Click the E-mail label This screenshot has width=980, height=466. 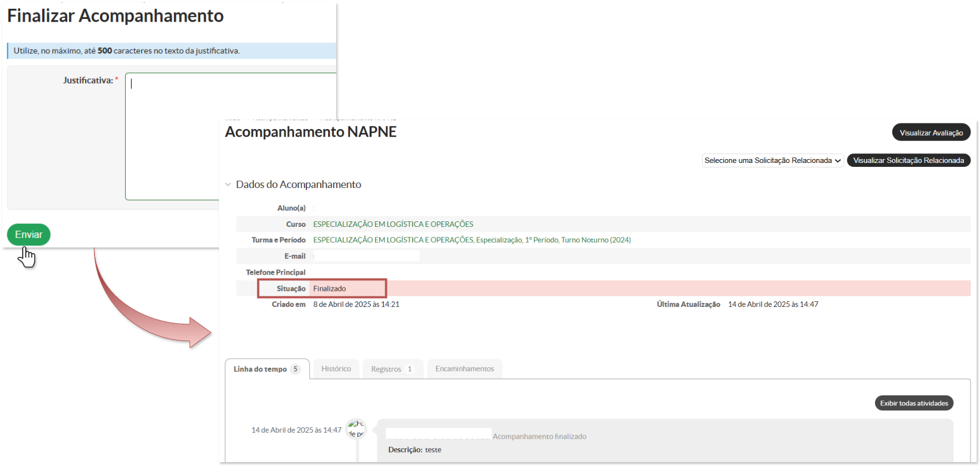(x=295, y=256)
